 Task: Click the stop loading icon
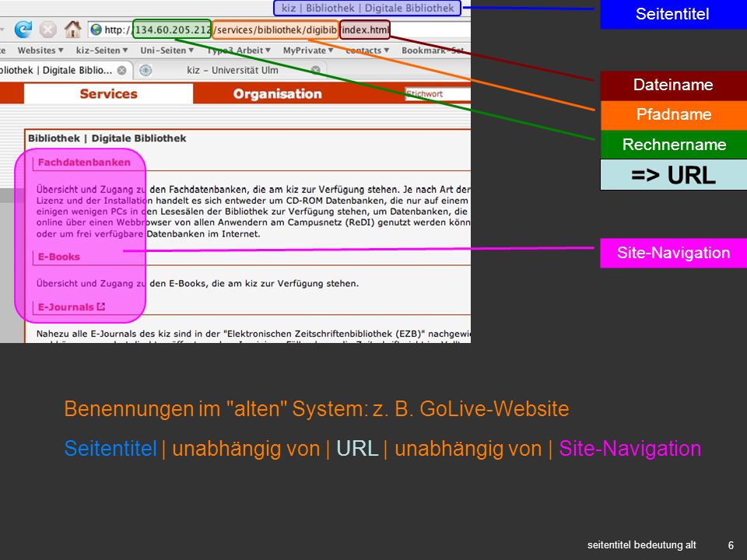(47, 30)
